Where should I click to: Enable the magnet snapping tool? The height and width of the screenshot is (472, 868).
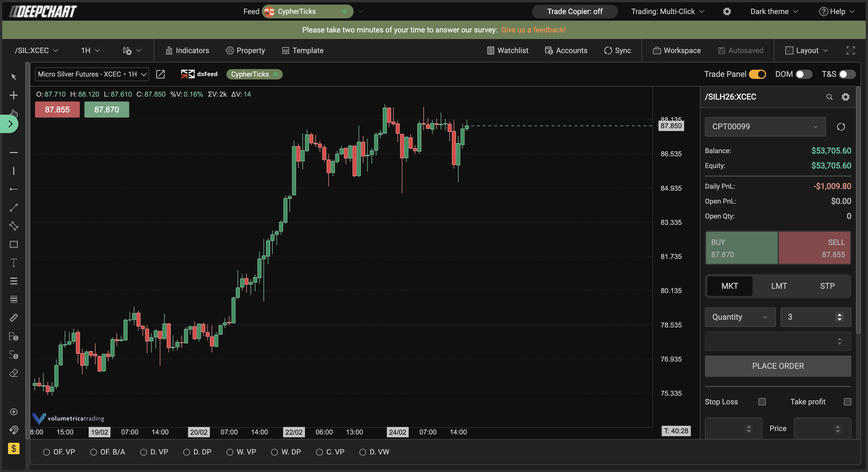14,430
